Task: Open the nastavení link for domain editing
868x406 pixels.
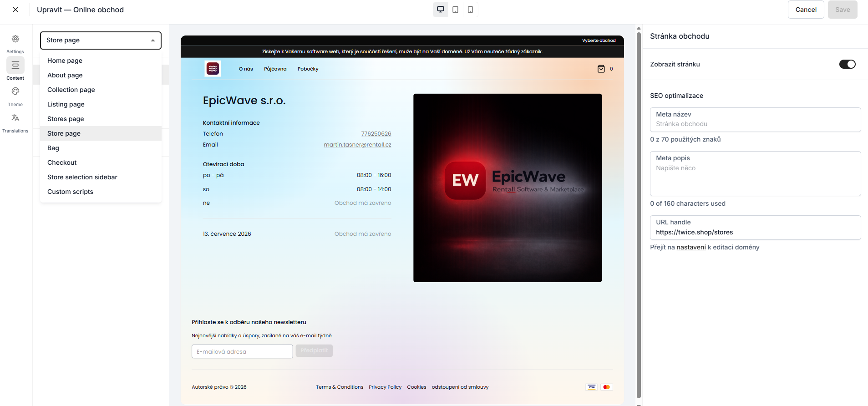Action: coord(691,247)
